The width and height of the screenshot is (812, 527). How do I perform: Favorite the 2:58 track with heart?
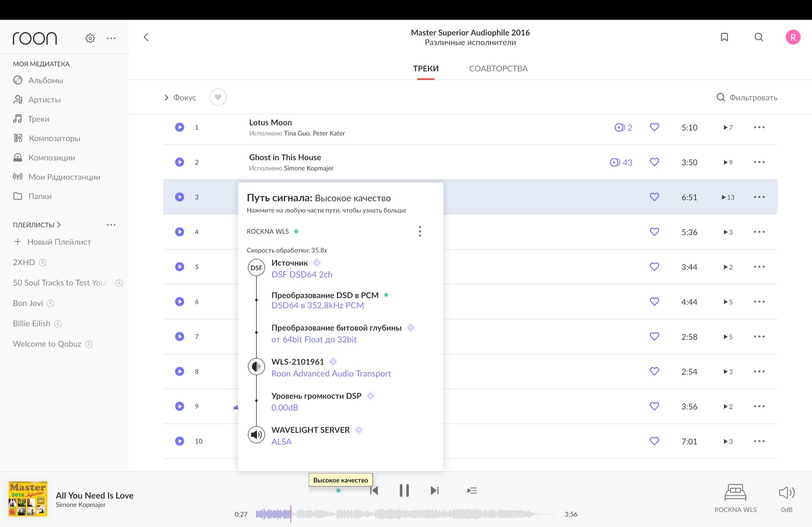[x=654, y=336]
